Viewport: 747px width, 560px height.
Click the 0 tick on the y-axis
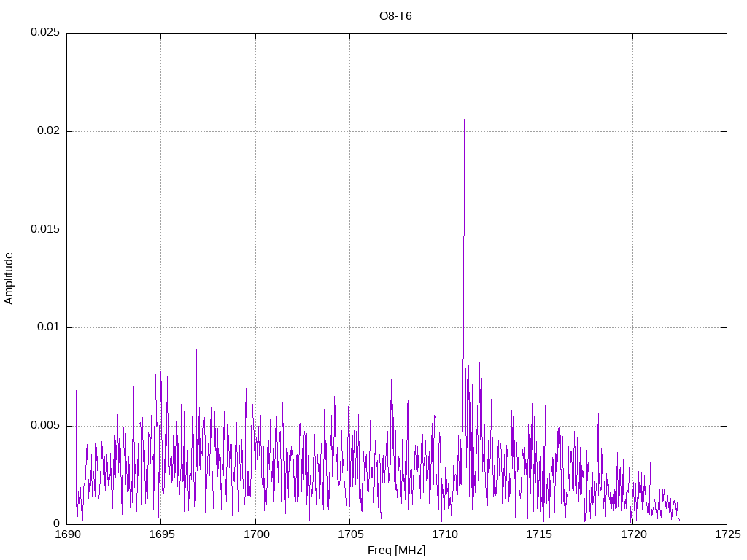coord(56,524)
